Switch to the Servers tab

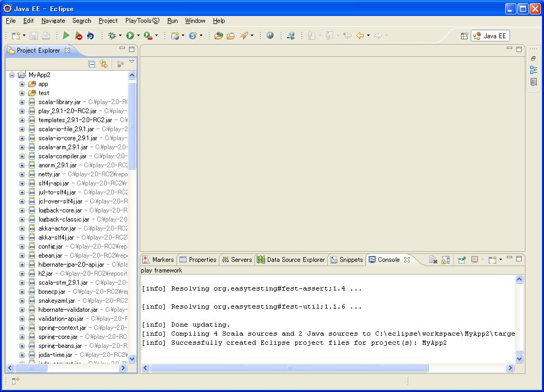(237, 260)
